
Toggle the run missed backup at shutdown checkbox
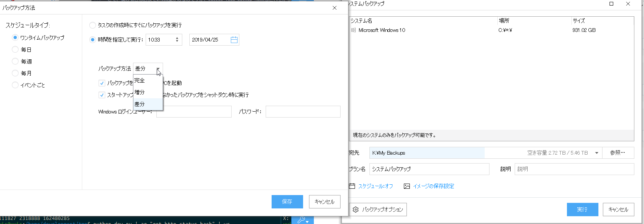tap(102, 95)
